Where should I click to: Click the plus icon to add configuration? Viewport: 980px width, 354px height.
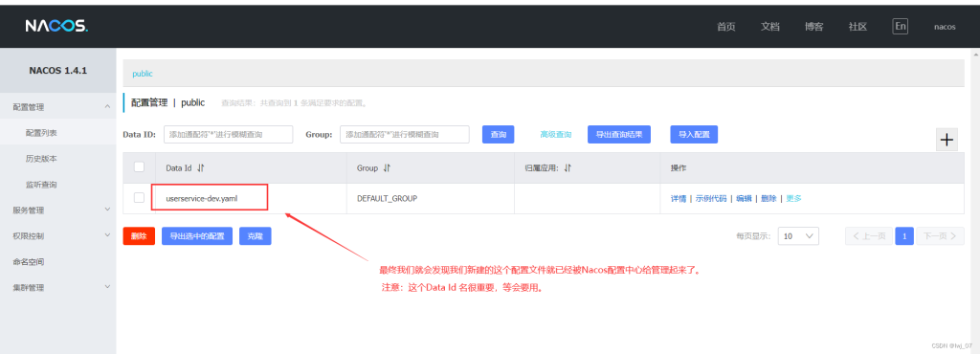pos(947,140)
